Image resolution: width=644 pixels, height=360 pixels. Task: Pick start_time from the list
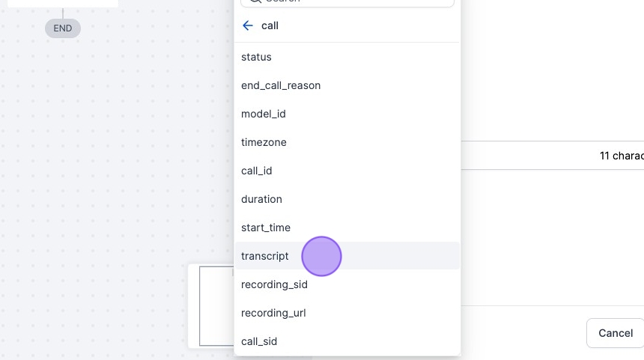click(x=266, y=228)
